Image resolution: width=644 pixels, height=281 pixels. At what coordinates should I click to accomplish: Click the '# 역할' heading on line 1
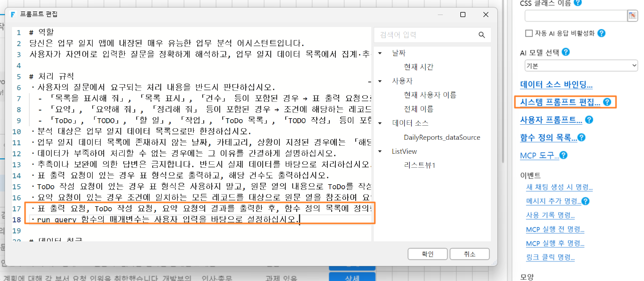click(42, 33)
